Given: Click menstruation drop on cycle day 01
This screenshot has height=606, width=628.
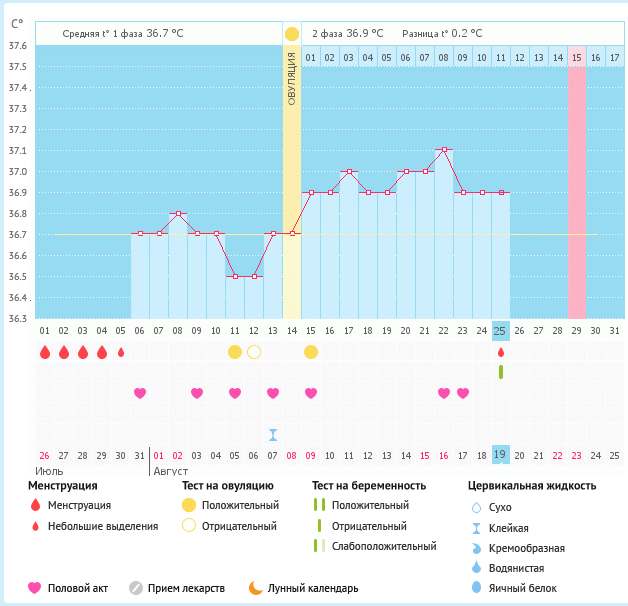Looking at the screenshot, I should pos(44,352).
